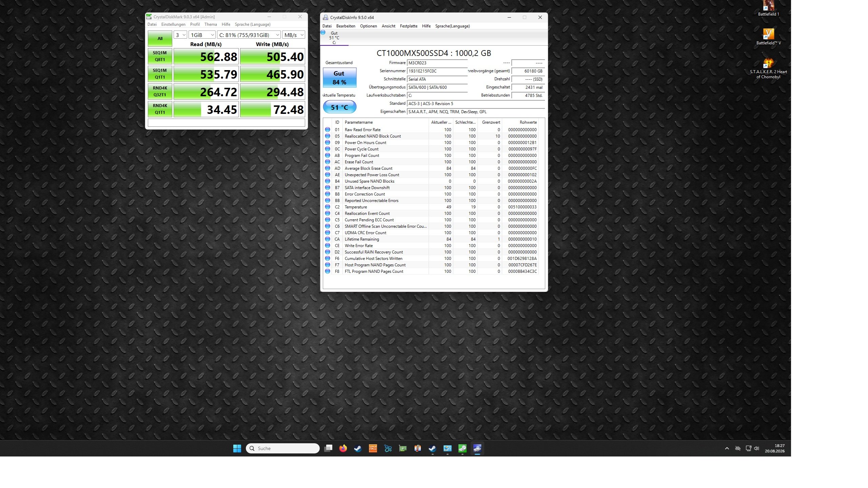Open the Hilfe menu in CrystalDiskMark
This screenshot has height=488, width=868.
(x=226, y=24)
